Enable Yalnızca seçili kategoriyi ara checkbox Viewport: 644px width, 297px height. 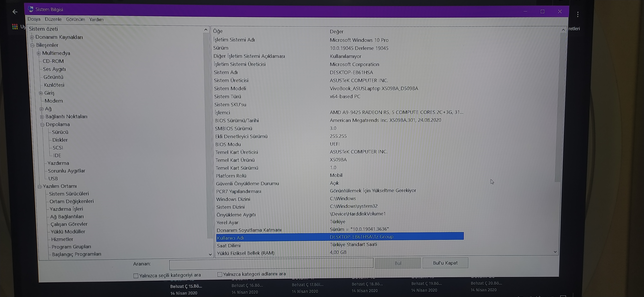pyautogui.click(x=136, y=276)
